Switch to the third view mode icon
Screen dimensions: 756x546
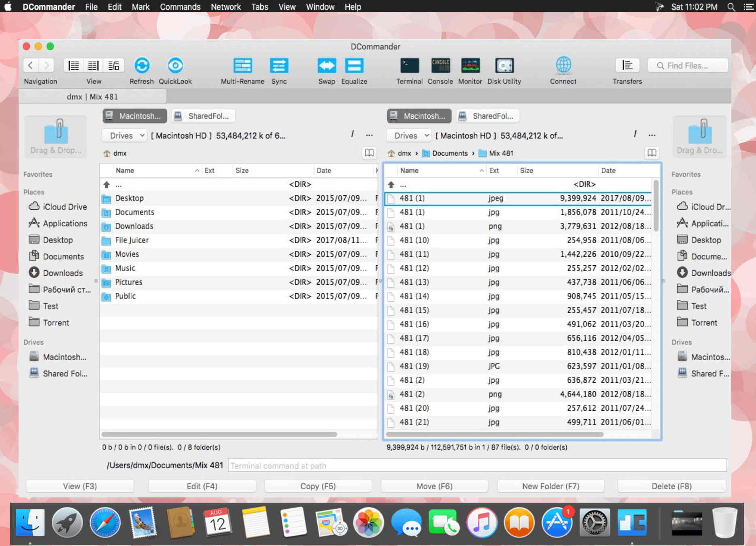click(114, 65)
